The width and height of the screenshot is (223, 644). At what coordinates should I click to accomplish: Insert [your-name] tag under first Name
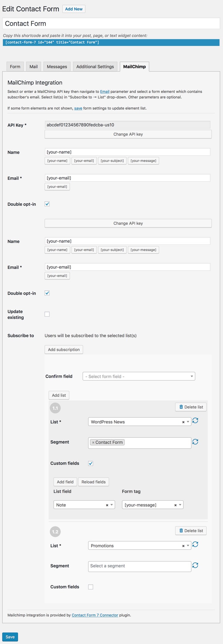click(57, 161)
